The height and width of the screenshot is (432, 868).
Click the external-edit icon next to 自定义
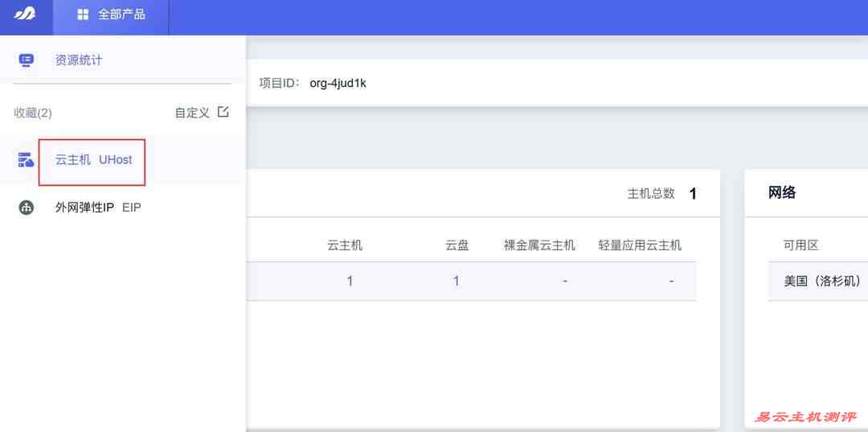coord(223,112)
